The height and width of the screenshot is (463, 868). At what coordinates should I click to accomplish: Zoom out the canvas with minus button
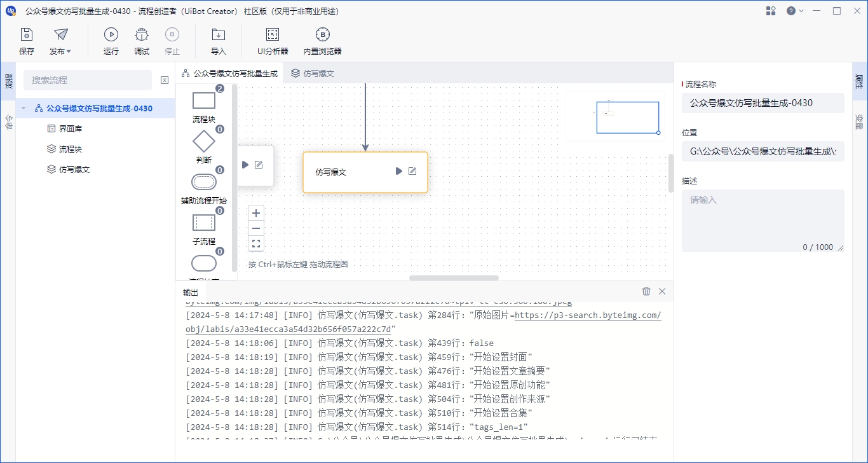[256, 228]
